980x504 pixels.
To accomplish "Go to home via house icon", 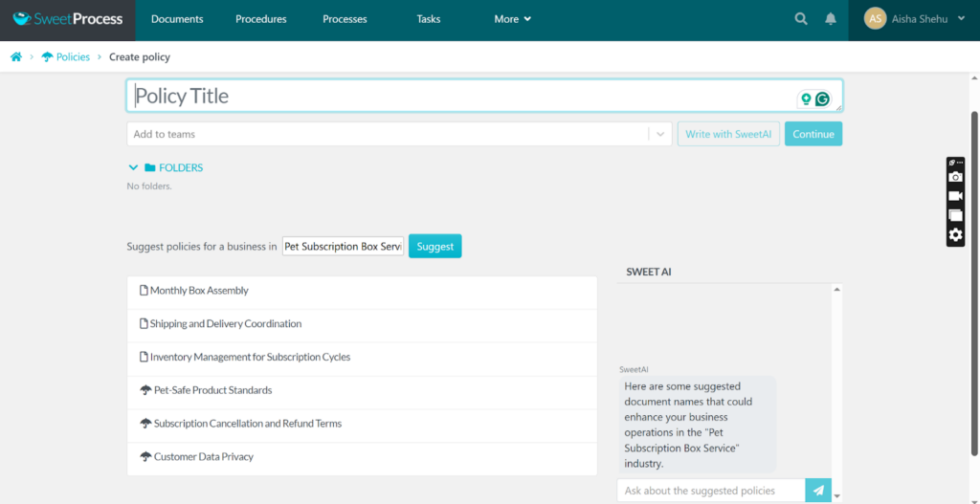I will (x=16, y=57).
